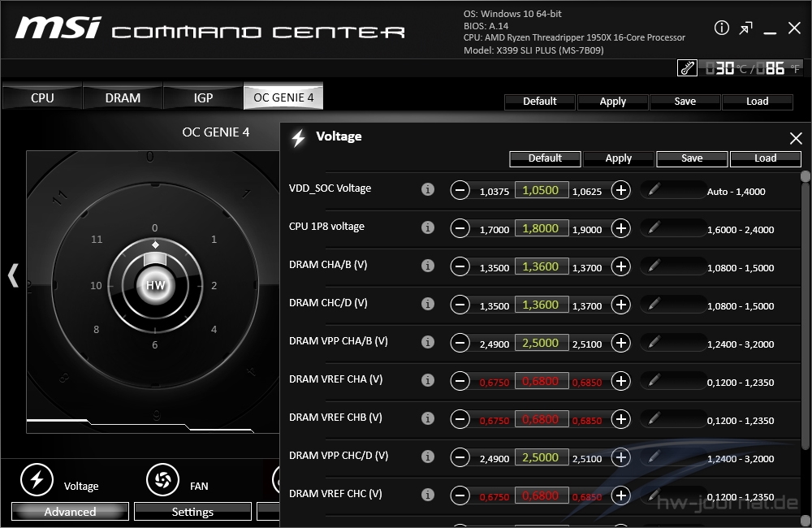Image resolution: width=812 pixels, height=528 pixels.
Task: Click the left chevron arrow on side
Action: click(13, 275)
